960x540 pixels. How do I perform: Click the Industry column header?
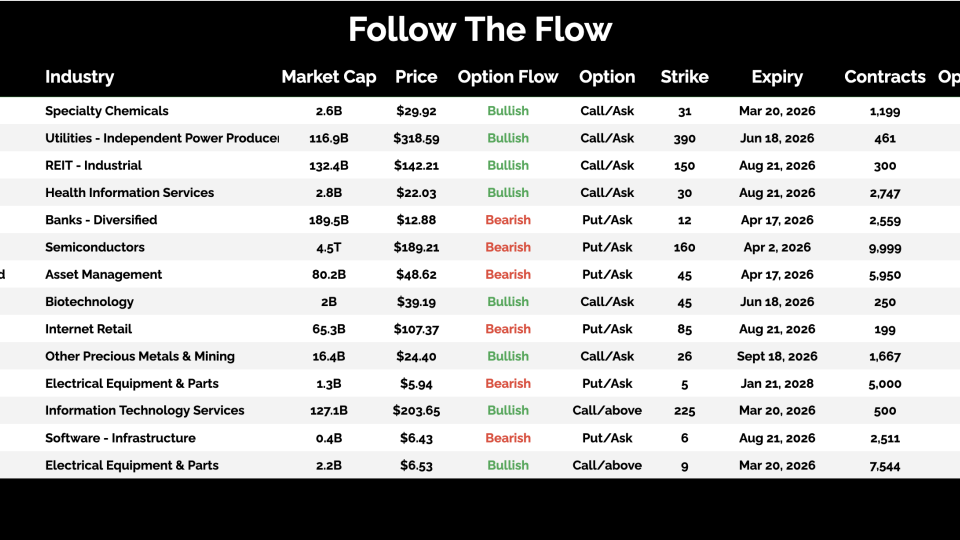79,77
